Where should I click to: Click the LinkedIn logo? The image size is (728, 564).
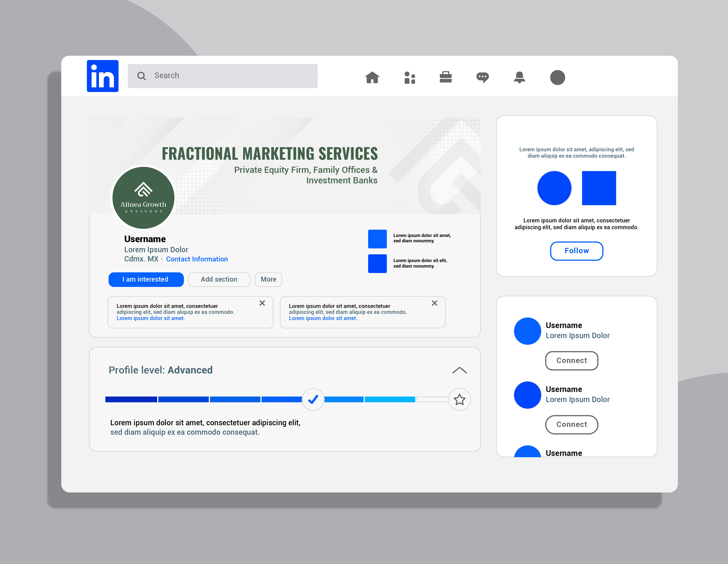pyautogui.click(x=103, y=76)
